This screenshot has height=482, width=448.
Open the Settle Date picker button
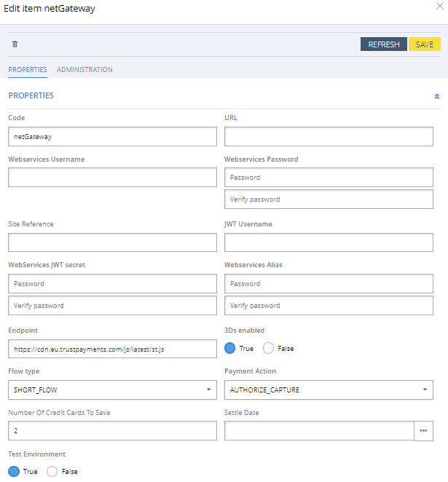coord(423,431)
